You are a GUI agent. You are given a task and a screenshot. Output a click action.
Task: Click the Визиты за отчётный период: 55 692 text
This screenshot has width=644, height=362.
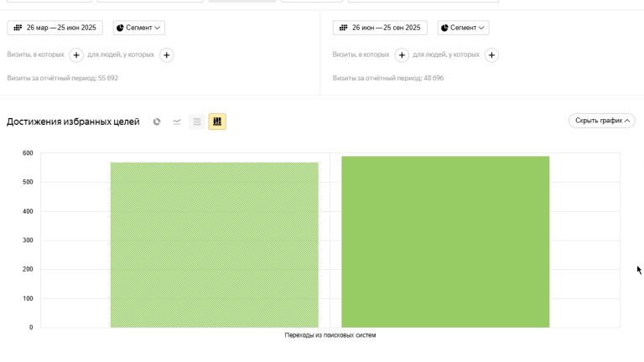62,78
